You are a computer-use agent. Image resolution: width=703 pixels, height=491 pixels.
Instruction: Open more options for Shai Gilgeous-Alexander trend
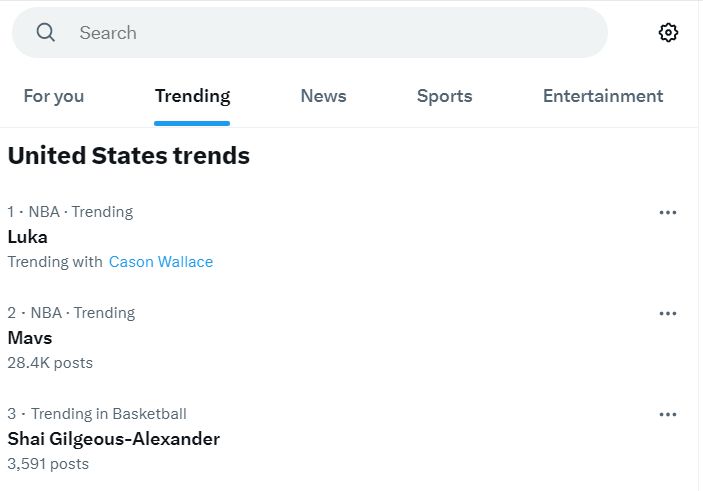click(668, 414)
